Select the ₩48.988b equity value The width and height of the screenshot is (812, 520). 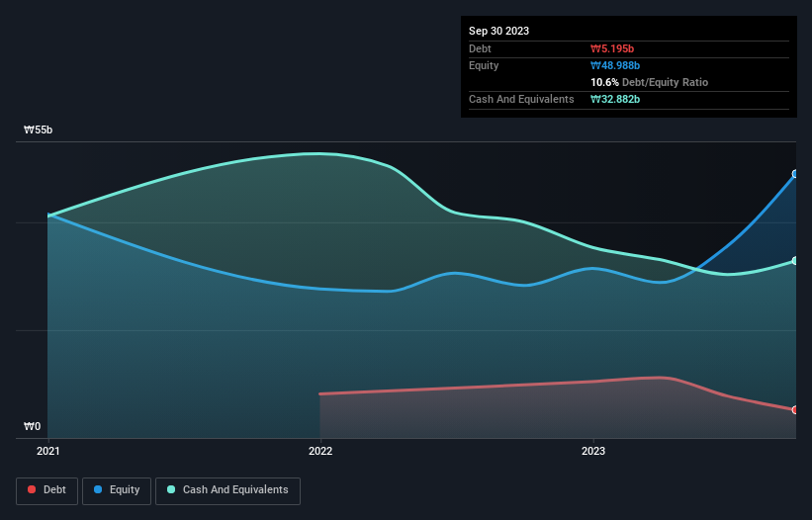[x=615, y=65]
